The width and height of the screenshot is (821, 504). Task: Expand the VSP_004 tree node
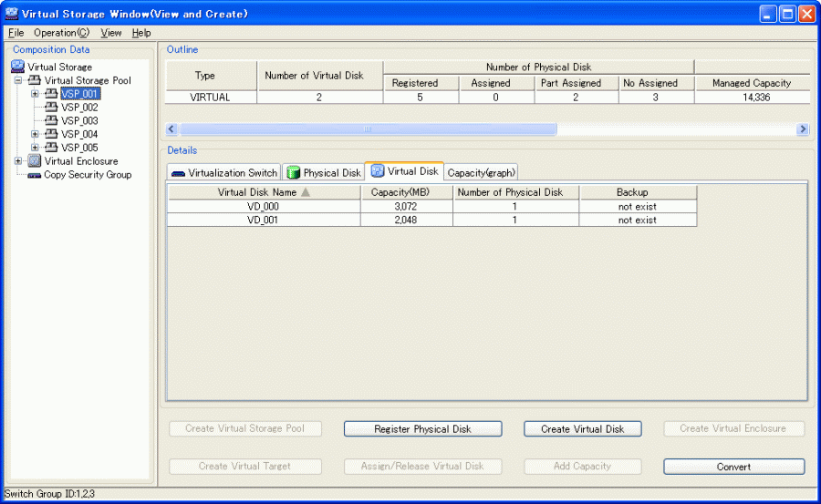pos(35,134)
